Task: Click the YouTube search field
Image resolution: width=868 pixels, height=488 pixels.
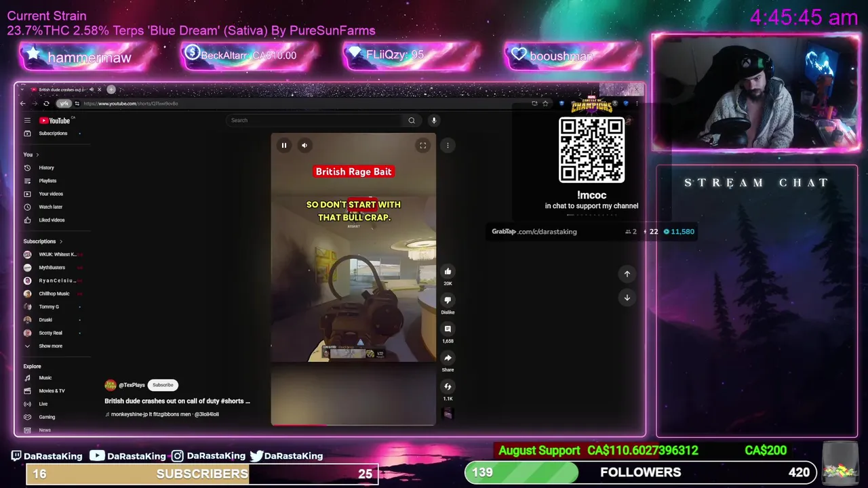Action: (314, 120)
